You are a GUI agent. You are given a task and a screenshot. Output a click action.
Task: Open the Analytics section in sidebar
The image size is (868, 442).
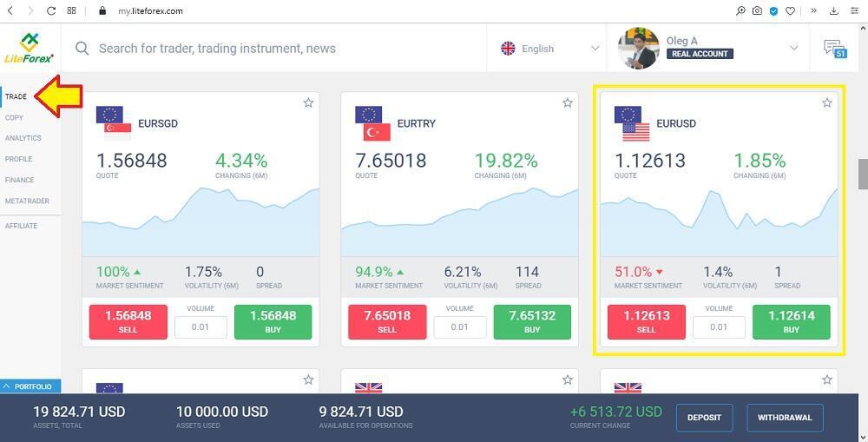(x=23, y=138)
